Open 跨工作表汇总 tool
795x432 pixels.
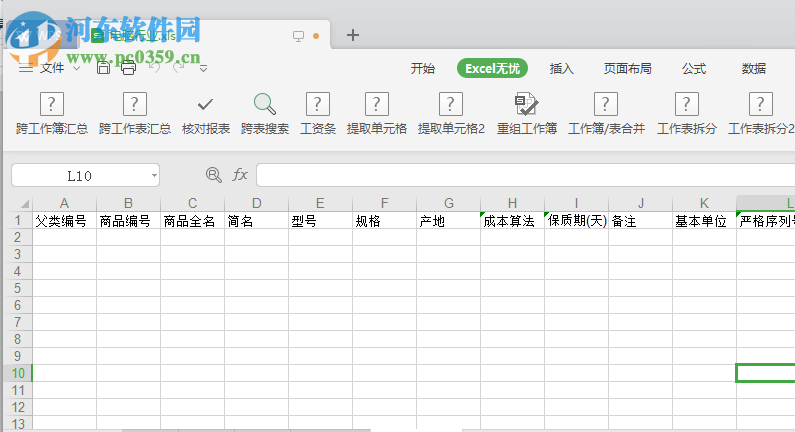pyautogui.click(x=134, y=114)
